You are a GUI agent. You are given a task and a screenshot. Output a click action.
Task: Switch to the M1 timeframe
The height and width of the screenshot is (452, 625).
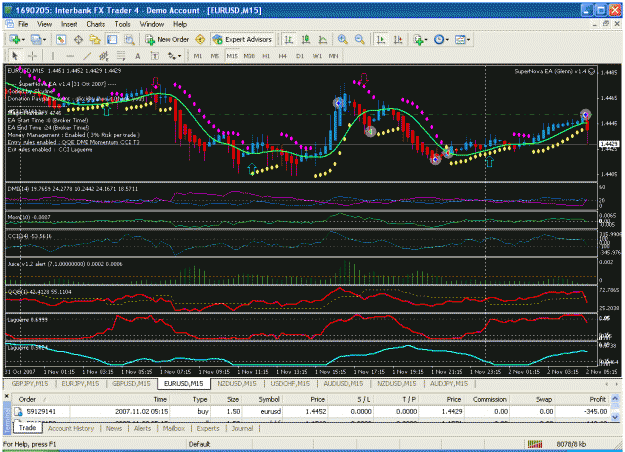(198, 56)
